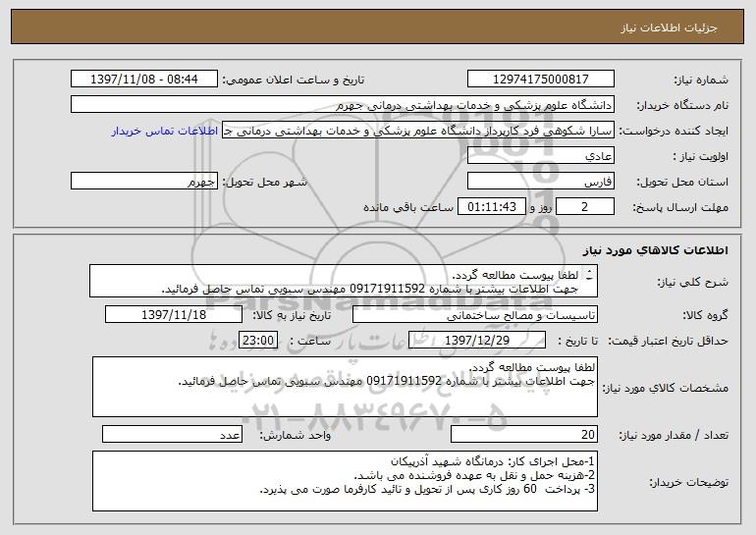
Task: Click the واحد شمارش field عدد
Action: (172, 434)
